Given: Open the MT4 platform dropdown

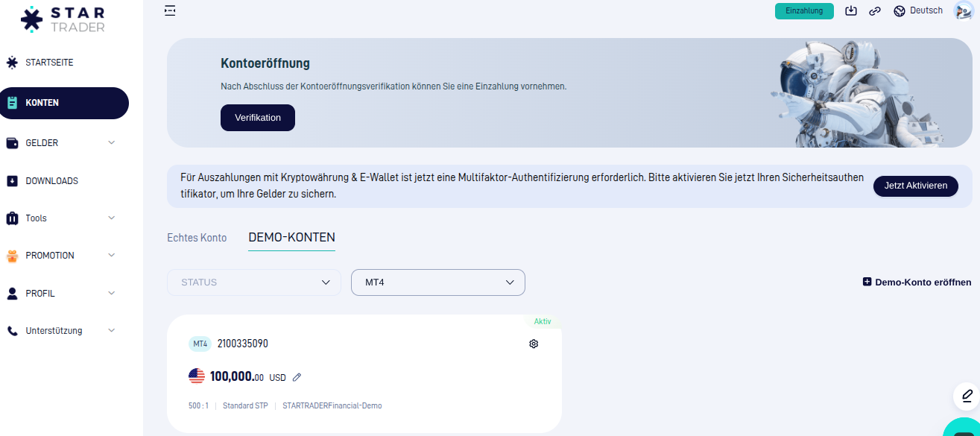Looking at the screenshot, I should [437, 282].
